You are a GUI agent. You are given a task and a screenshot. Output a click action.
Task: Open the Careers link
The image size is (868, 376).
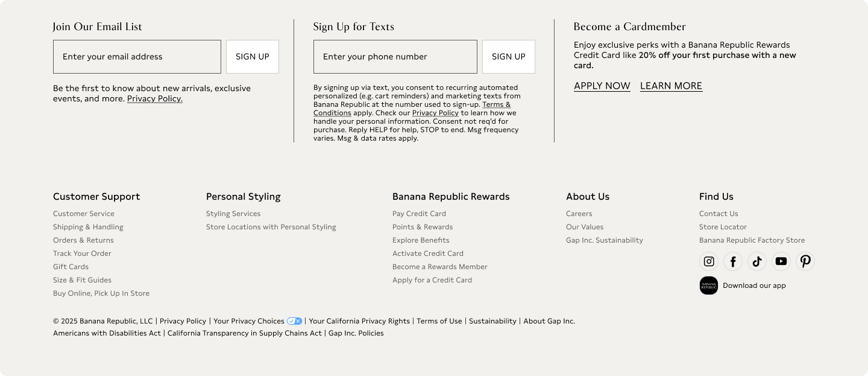(579, 214)
